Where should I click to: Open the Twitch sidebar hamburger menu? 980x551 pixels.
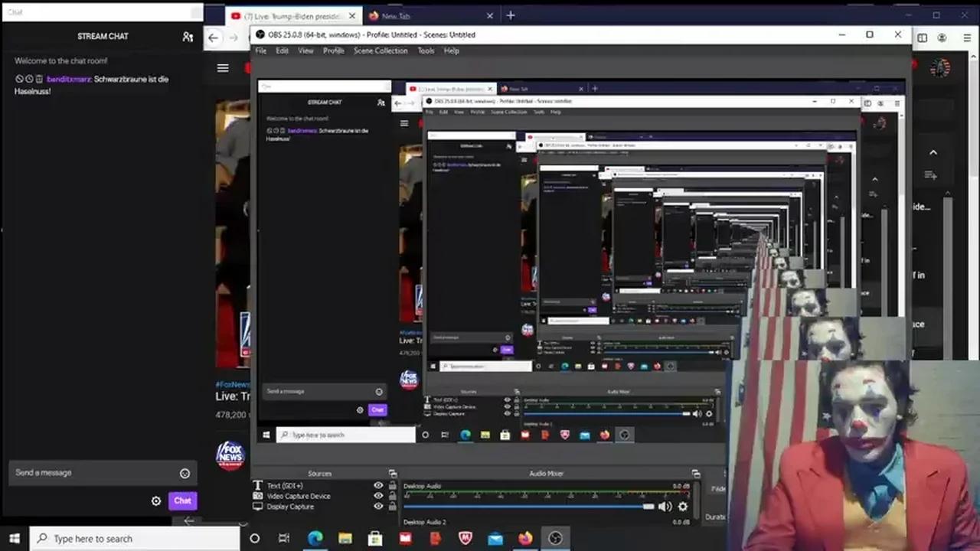(222, 68)
